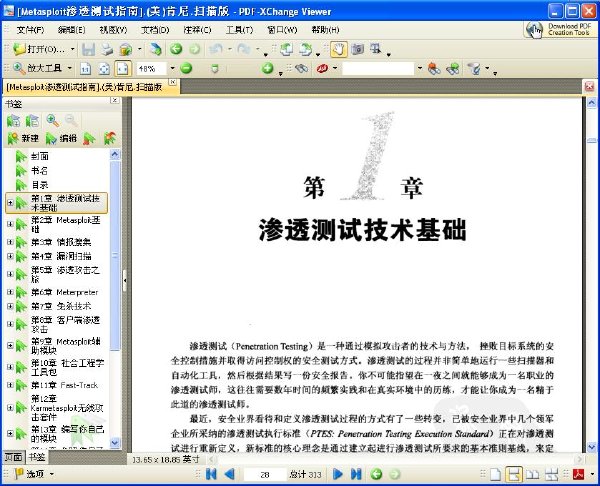
Task: Go to the first page button
Action: [x=211, y=474]
